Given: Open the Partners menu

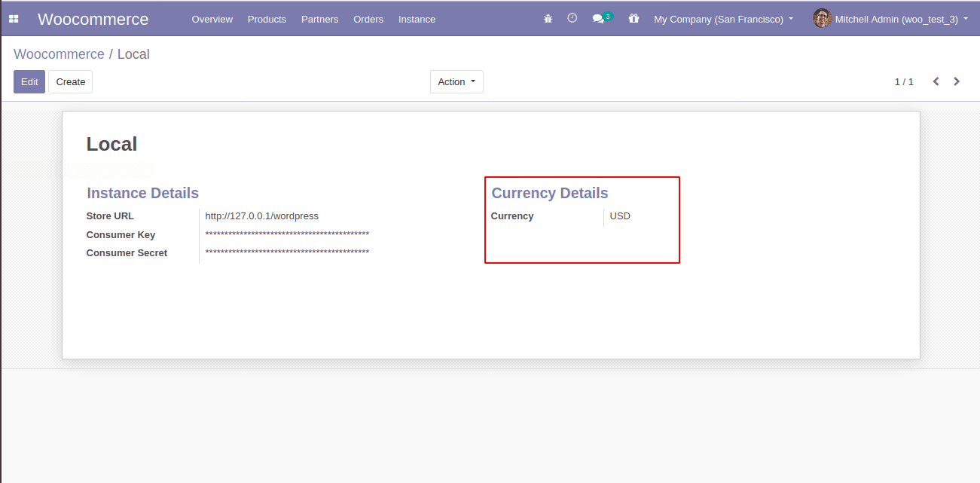Looking at the screenshot, I should (320, 20).
